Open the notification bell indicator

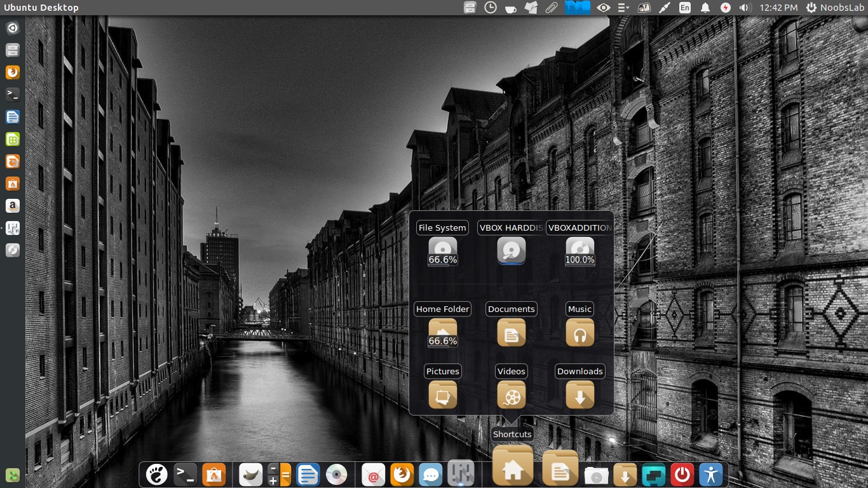click(705, 8)
